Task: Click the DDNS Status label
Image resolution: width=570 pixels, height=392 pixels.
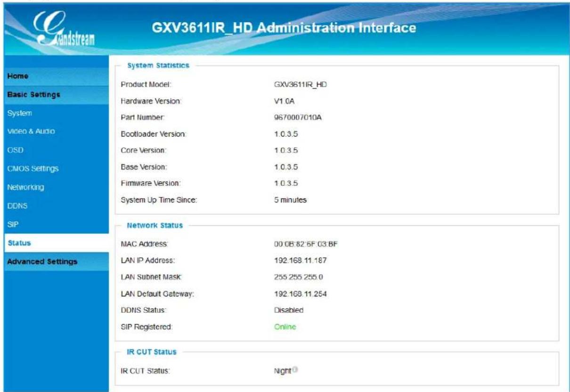Action: (x=145, y=310)
